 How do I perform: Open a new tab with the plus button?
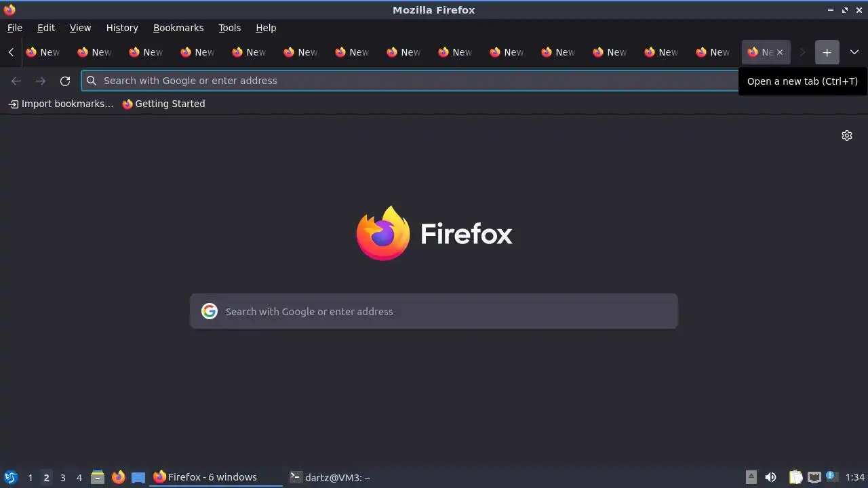click(827, 52)
